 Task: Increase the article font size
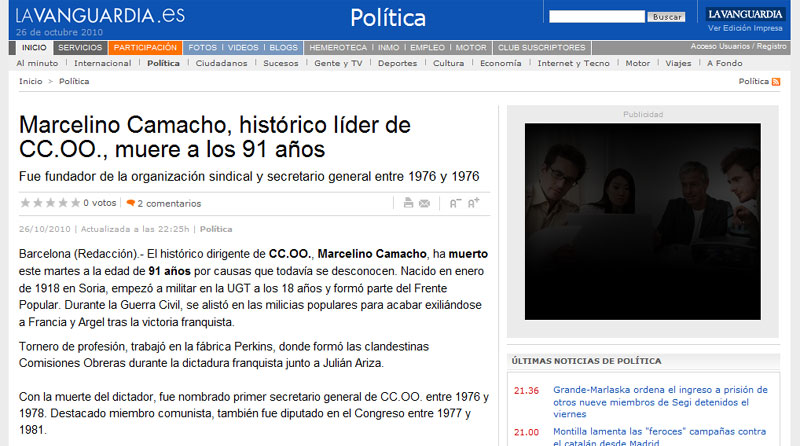click(473, 203)
